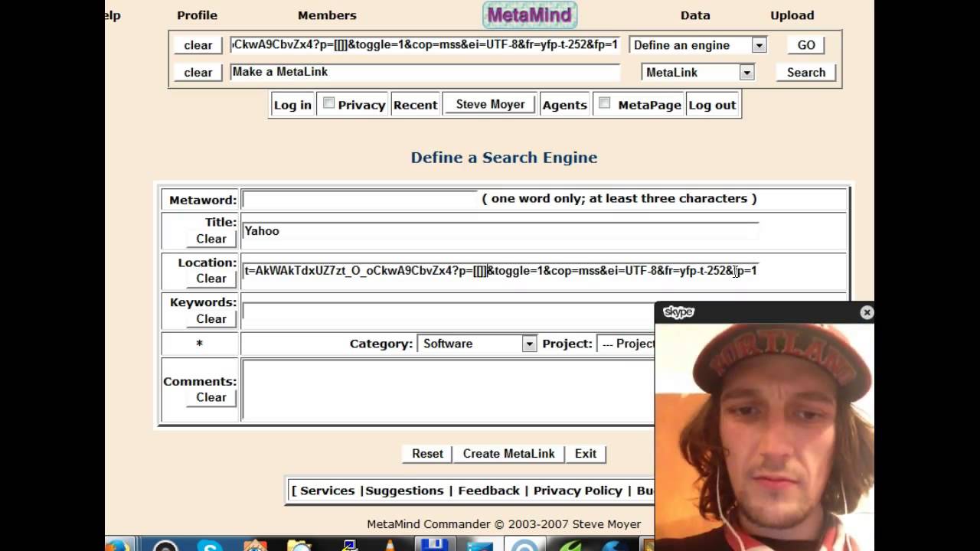Clear the Comments field
Viewport: 980px width, 551px height.
click(x=211, y=397)
